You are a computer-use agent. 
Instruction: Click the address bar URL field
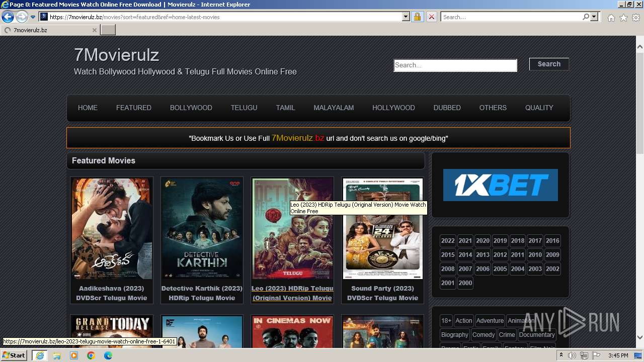coord(225,17)
